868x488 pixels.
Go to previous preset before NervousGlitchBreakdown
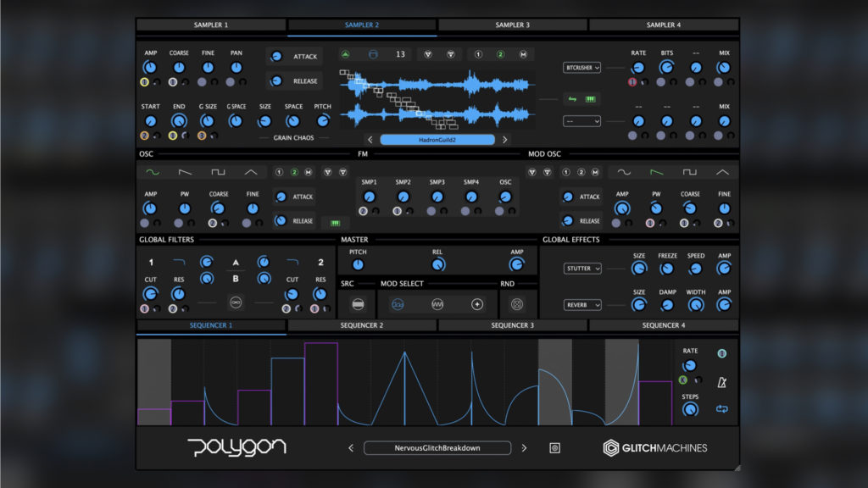coord(350,448)
